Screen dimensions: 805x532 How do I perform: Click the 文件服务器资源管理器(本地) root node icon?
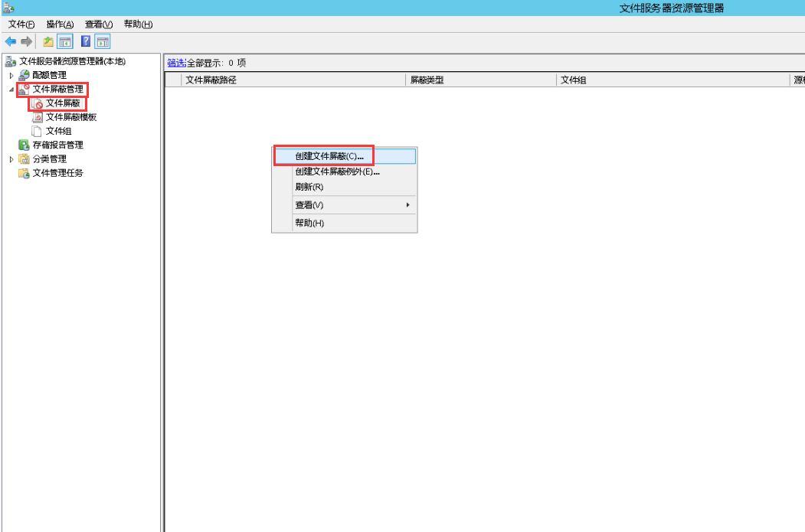tap(10, 61)
